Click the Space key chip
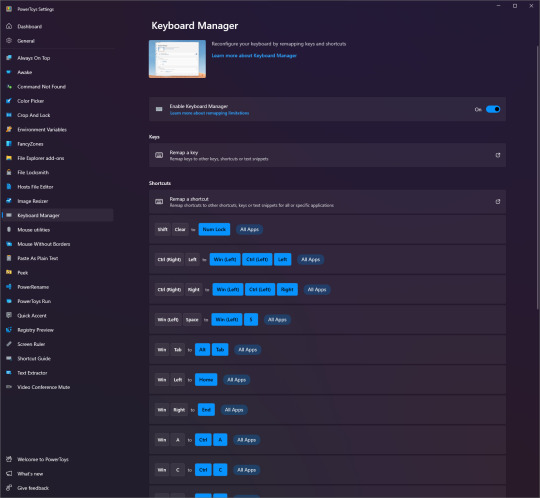Screen dimensions: 540x498 192,320
